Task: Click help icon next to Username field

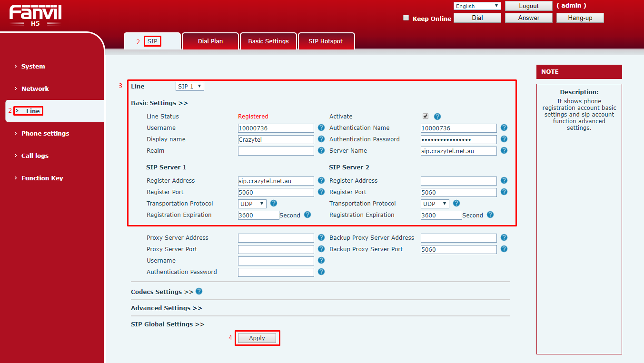Action: tap(321, 128)
